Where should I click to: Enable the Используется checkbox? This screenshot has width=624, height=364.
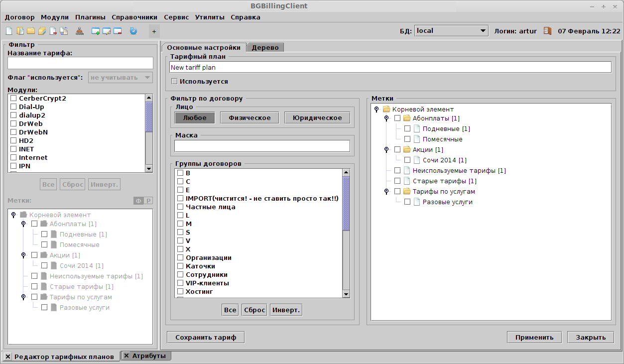[x=174, y=81]
